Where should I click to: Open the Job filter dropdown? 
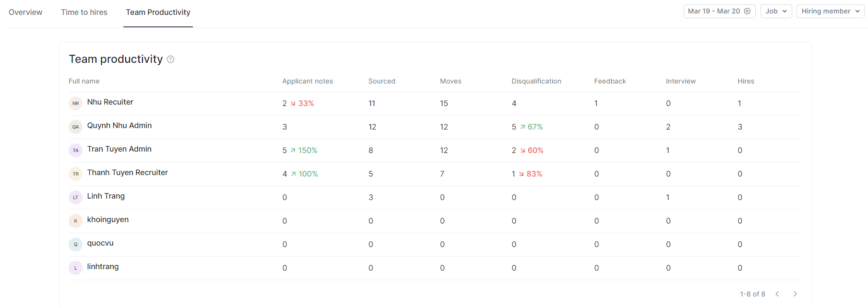click(776, 11)
